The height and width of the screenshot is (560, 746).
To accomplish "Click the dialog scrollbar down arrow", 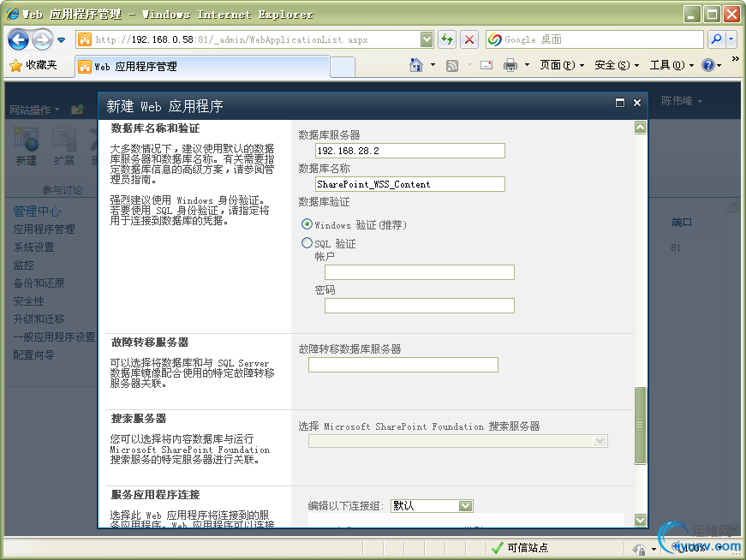I will tap(641, 520).
